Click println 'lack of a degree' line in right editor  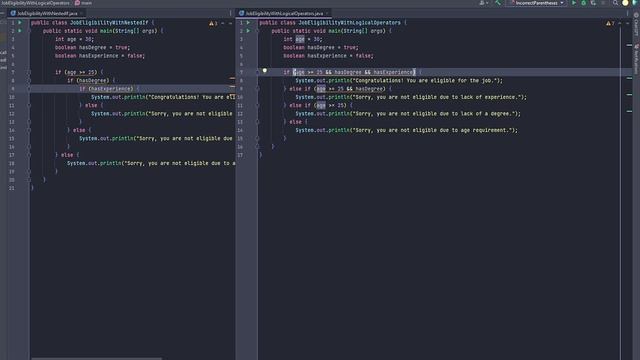(408, 114)
